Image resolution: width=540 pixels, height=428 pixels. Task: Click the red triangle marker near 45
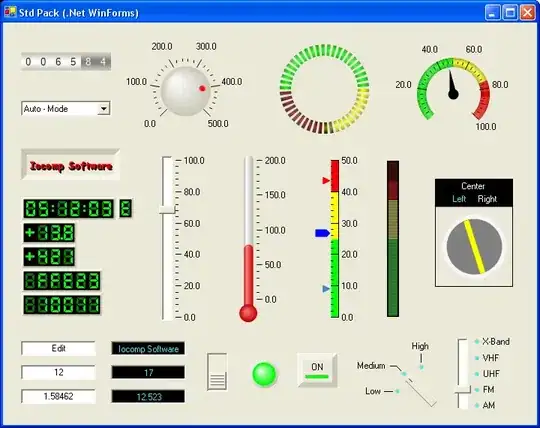[326, 180]
